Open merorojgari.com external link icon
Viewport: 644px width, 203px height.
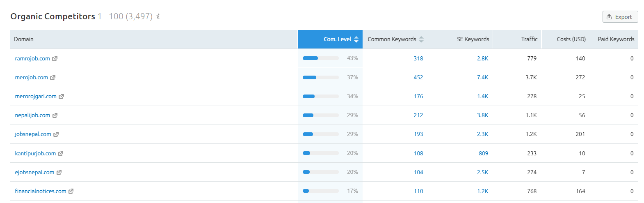(62, 97)
